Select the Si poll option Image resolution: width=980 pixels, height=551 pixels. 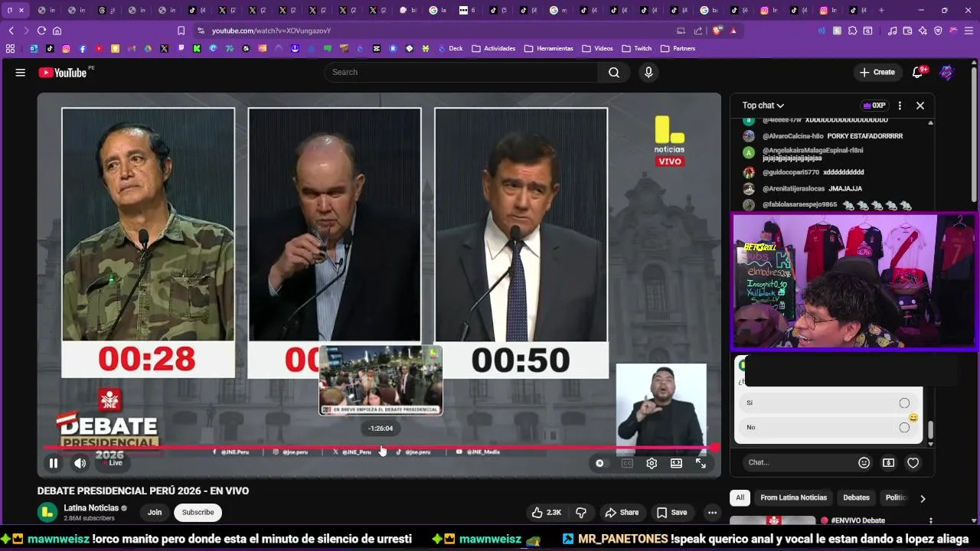tap(828, 403)
